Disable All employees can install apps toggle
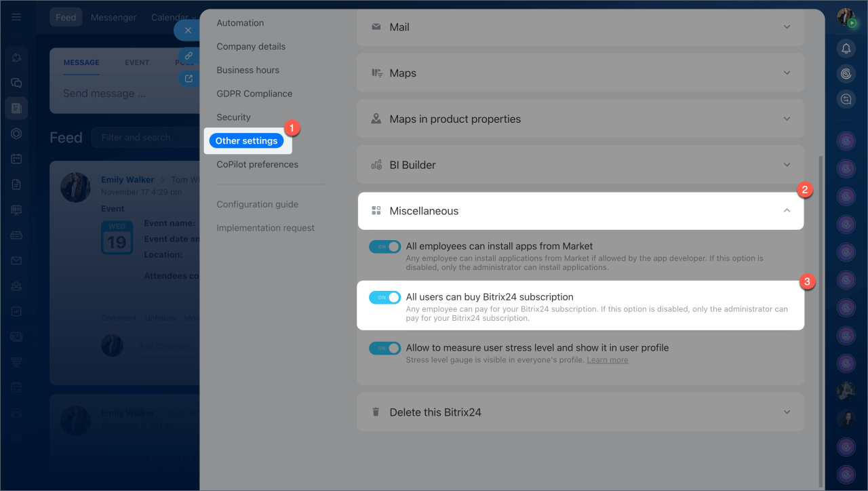The image size is (868, 491). pyautogui.click(x=384, y=247)
